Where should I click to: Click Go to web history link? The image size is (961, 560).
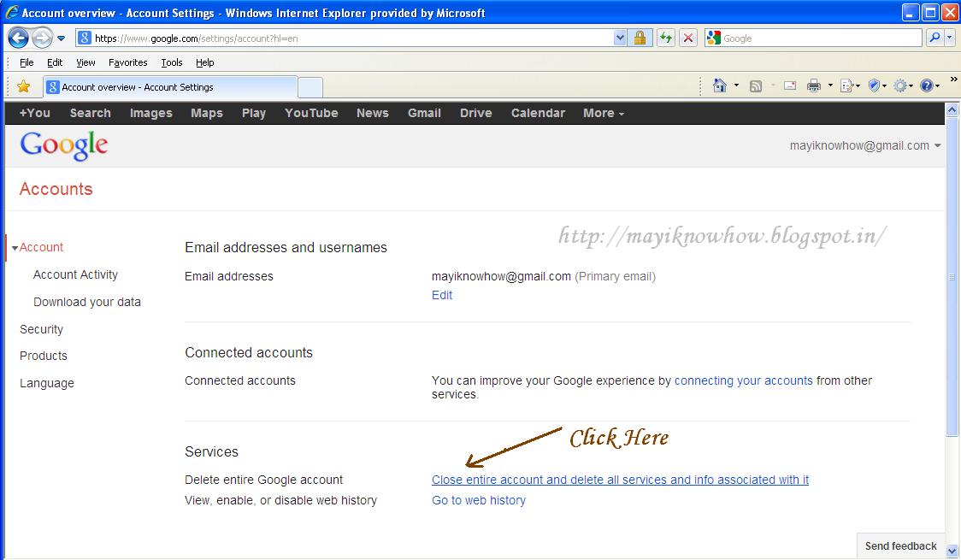[479, 500]
